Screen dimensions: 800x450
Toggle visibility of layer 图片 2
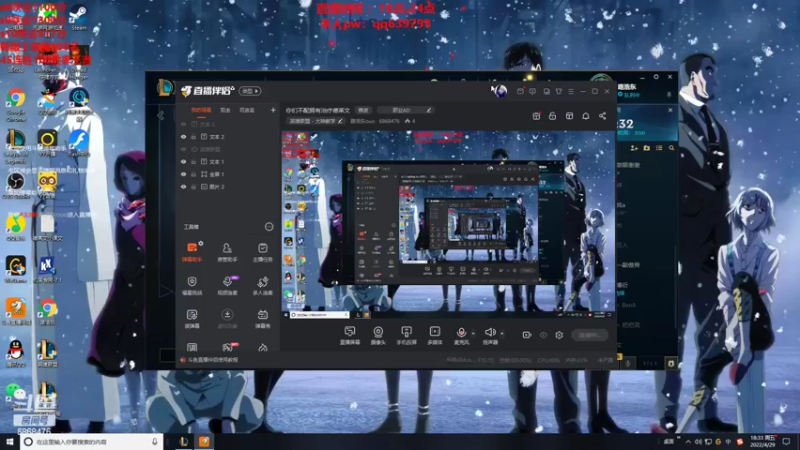pos(184,187)
